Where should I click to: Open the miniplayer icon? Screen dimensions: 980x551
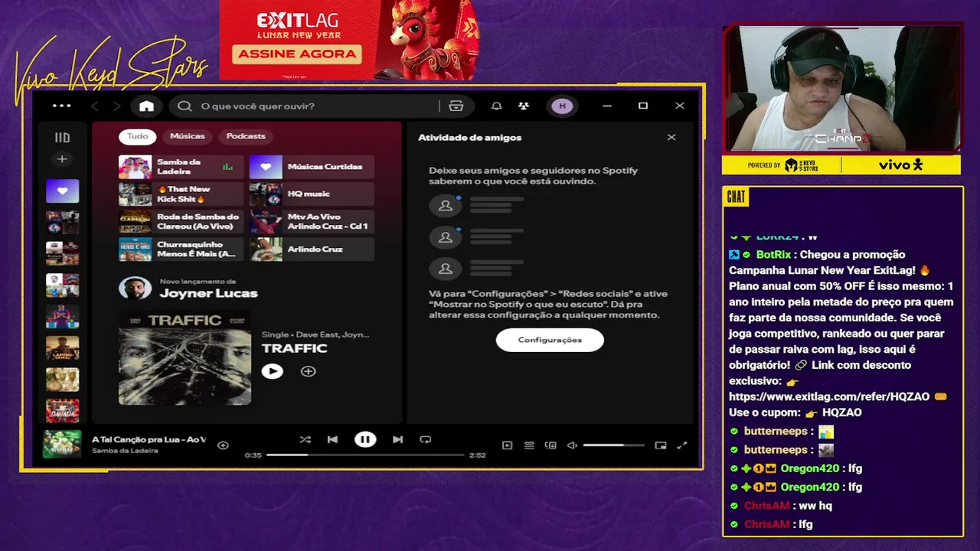(x=661, y=445)
